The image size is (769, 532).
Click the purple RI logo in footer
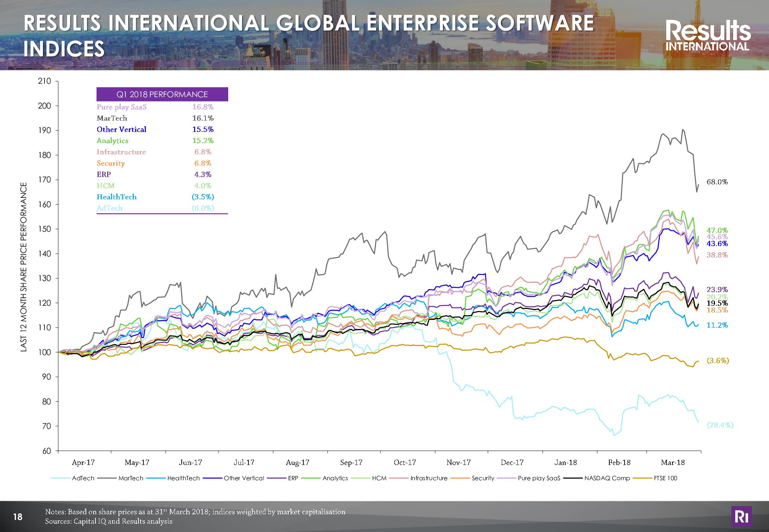point(741,516)
